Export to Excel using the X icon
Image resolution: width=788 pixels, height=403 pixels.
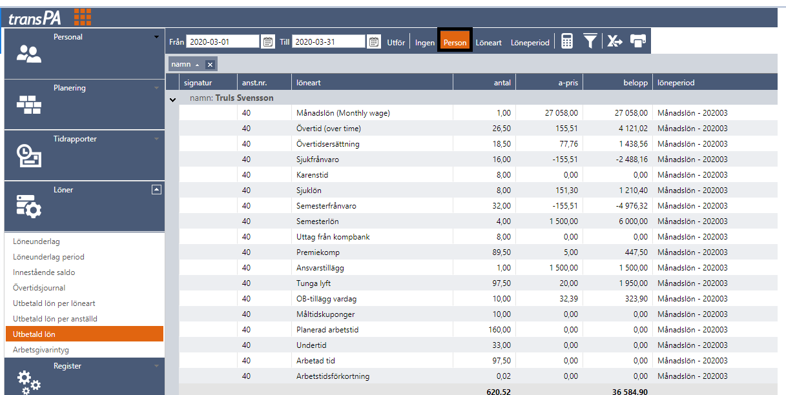[x=615, y=42]
